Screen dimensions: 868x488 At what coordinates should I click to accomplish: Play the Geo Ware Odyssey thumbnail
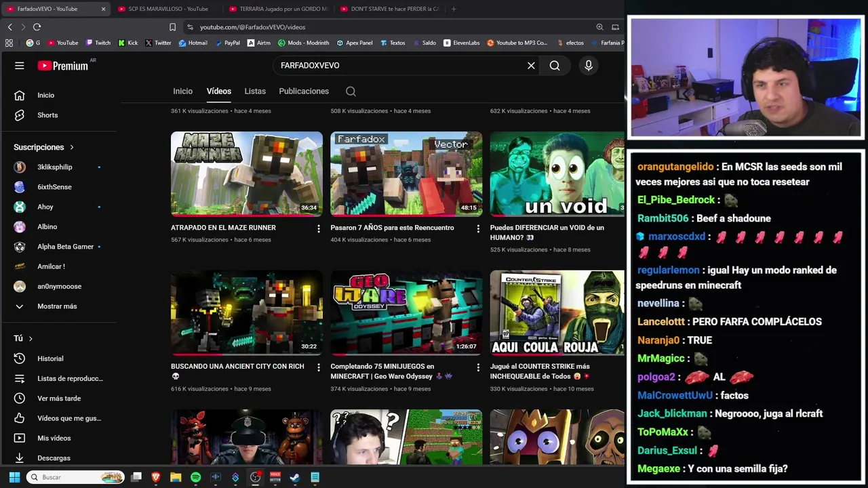tap(406, 312)
